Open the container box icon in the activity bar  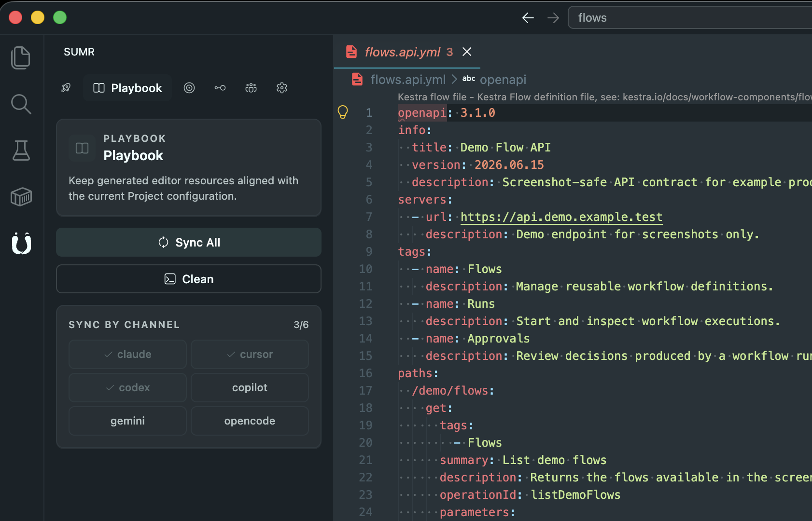[21, 197]
